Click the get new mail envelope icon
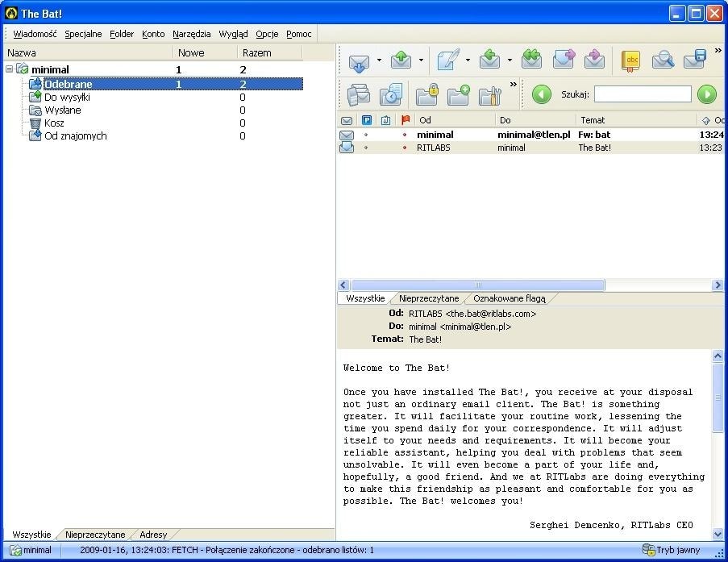This screenshot has height=562, width=728. (359, 60)
